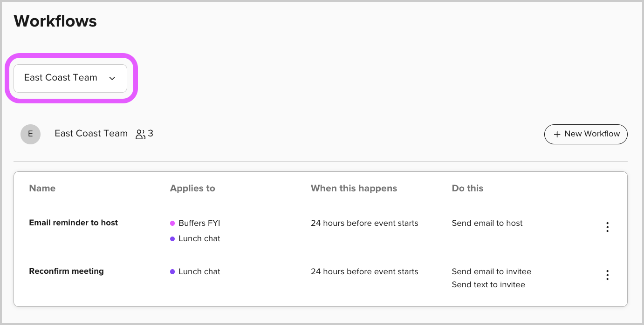Image resolution: width=644 pixels, height=325 pixels.
Task: Click Send email to host action text
Action: 487,223
